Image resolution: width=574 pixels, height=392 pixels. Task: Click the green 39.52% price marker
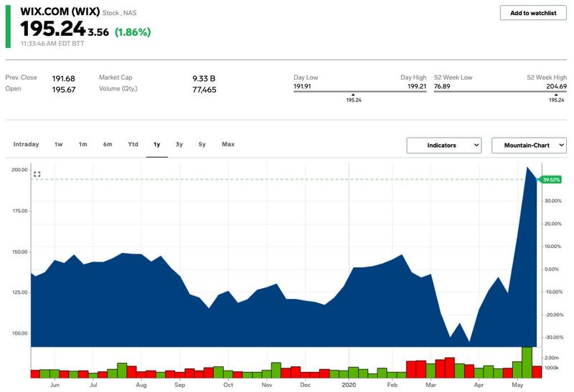tap(551, 179)
